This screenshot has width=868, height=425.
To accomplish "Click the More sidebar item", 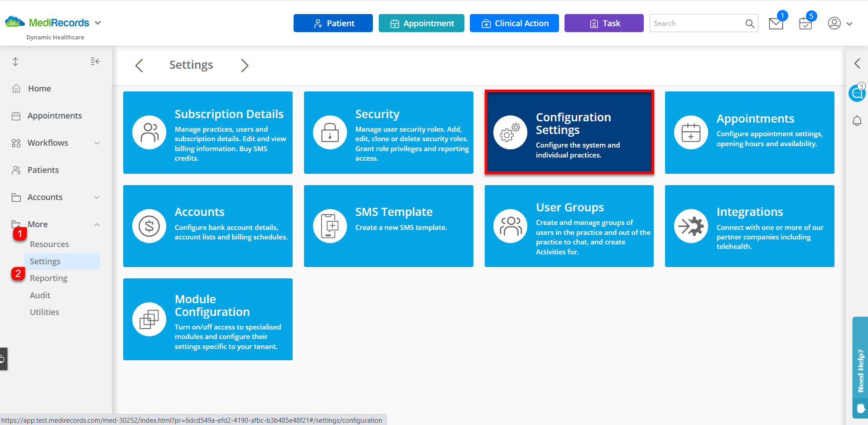I will [38, 224].
